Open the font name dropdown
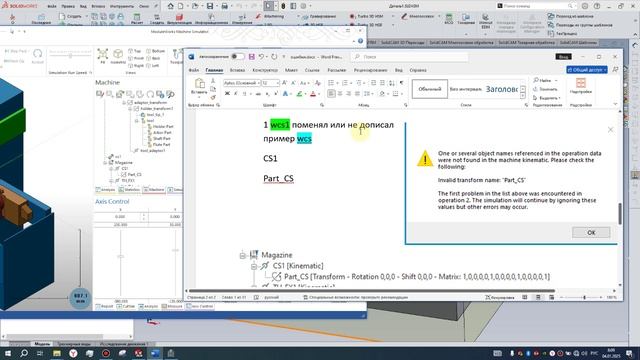Viewport: 640px width, 360px height. [259, 83]
